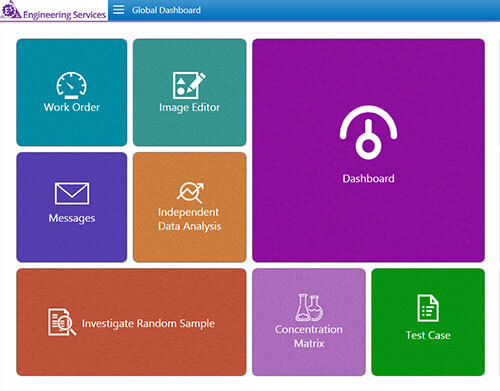500x391 pixels.
Task: Open the Messages tile label
Action: tap(72, 218)
